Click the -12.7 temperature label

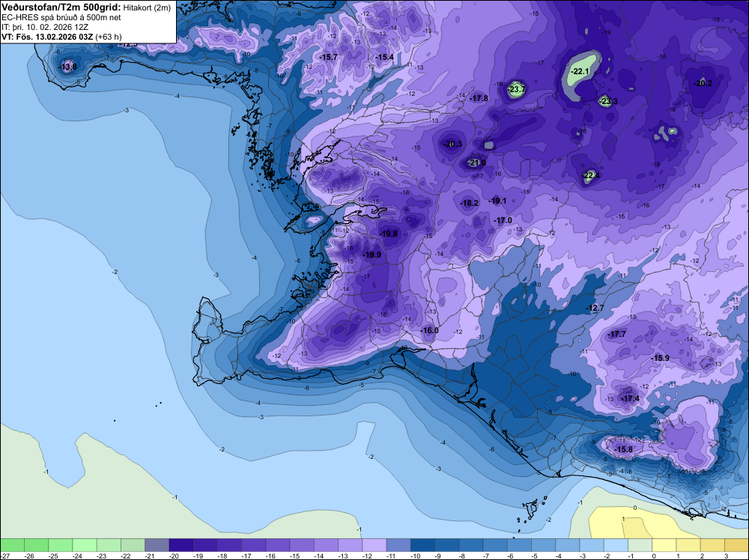[x=595, y=308]
